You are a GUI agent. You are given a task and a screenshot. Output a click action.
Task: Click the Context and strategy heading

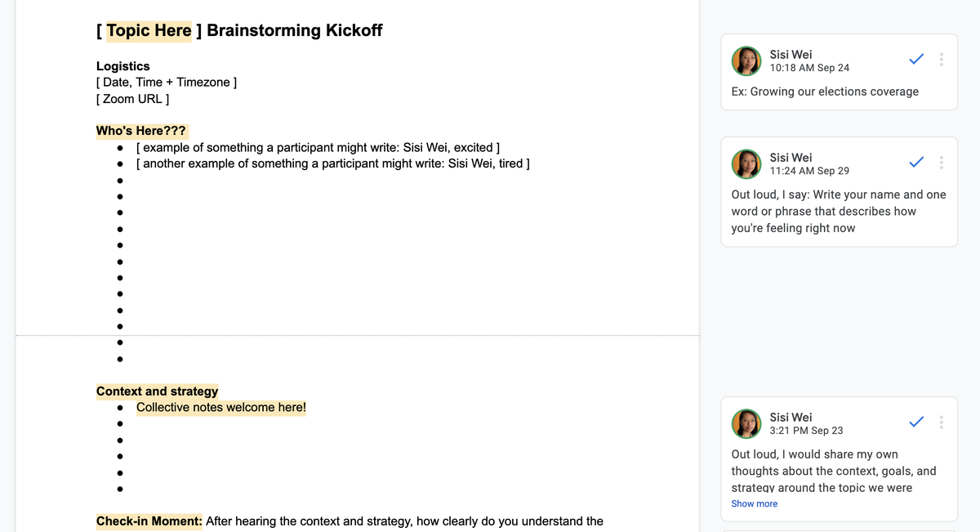point(157,391)
